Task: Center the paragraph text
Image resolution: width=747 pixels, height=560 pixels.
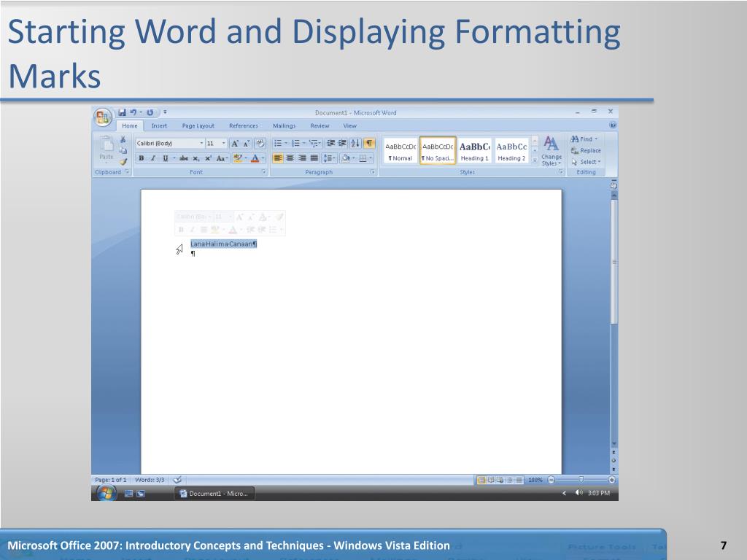Action: point(290,158)
